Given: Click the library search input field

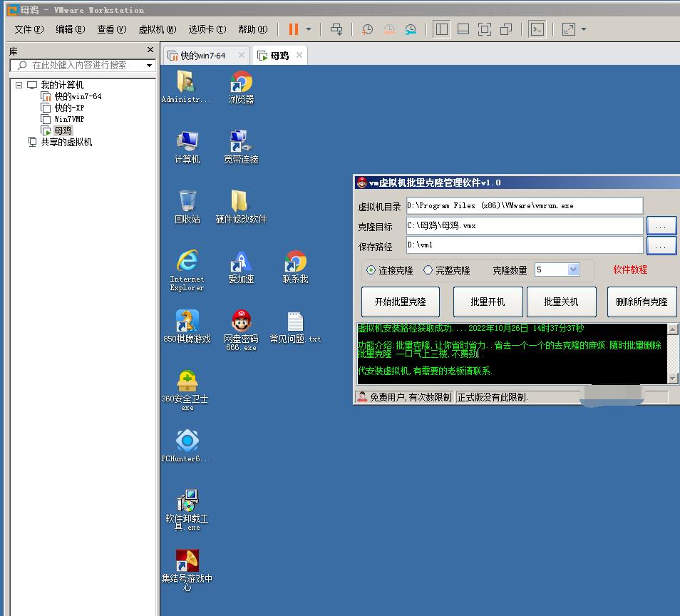Looking at the screenshot, I should 84,65.
